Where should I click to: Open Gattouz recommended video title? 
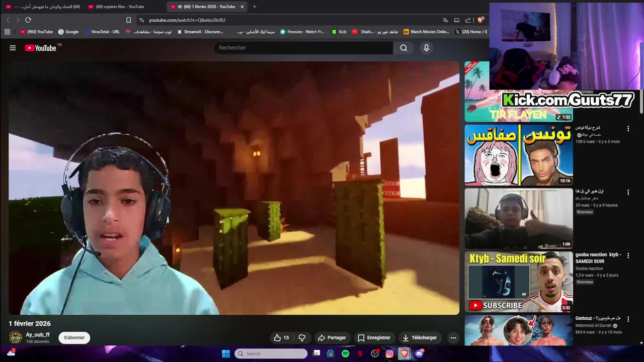(598, 318)
